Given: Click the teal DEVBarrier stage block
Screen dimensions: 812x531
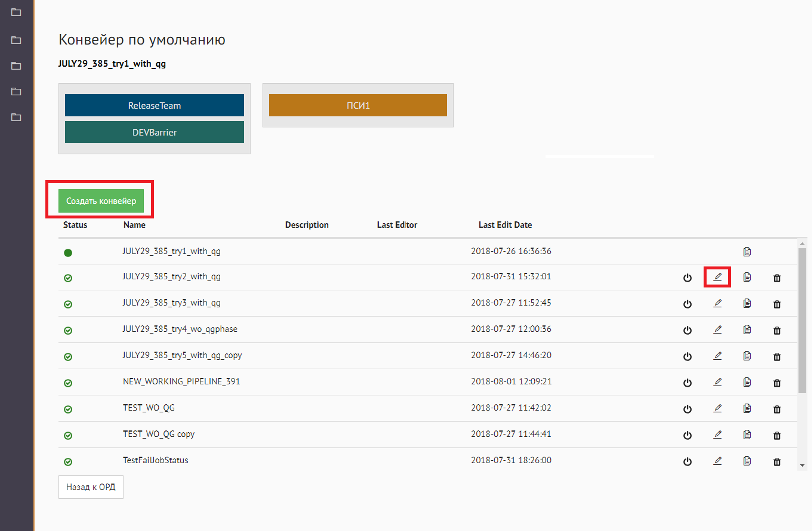Looking at the screenshot, I should click(154, 132).
